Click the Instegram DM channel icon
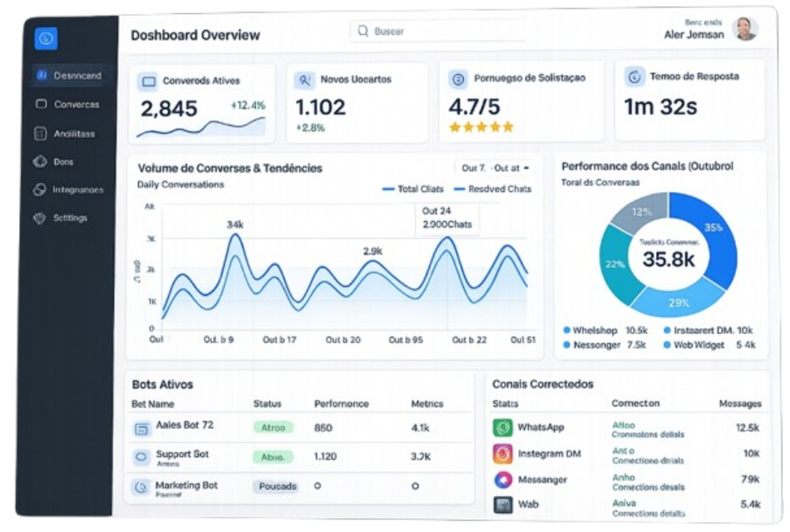The image size is (790, 532). click(502, 454)
